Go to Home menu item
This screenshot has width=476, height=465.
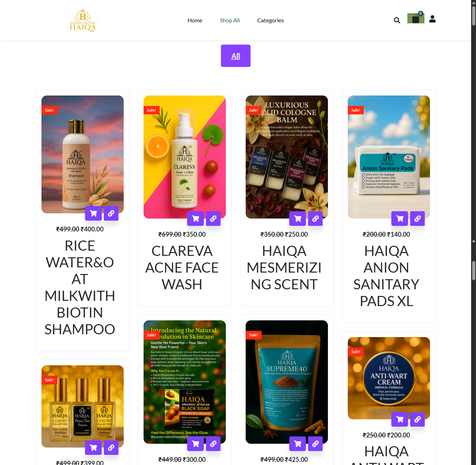click(x=195, y=20)
